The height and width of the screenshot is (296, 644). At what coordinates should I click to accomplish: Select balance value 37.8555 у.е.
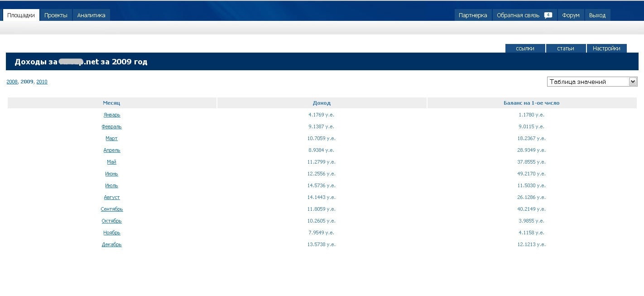(532, 162)
